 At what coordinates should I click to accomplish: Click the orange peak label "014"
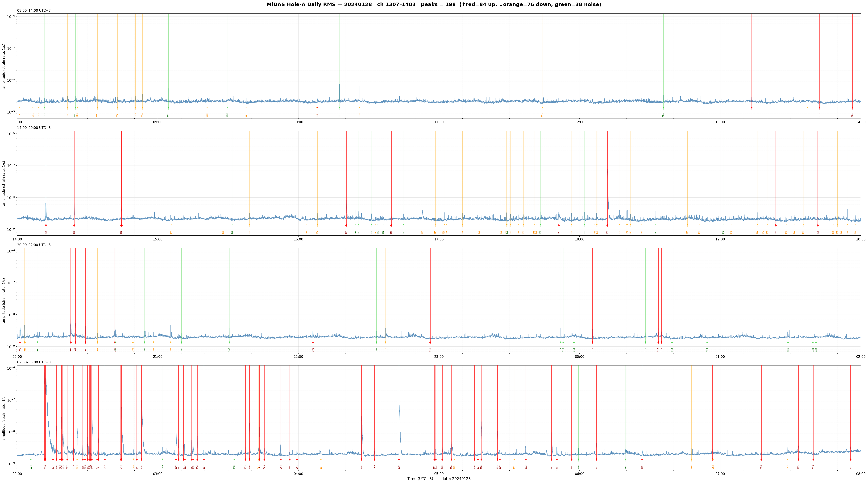click(x=246, y=115)
